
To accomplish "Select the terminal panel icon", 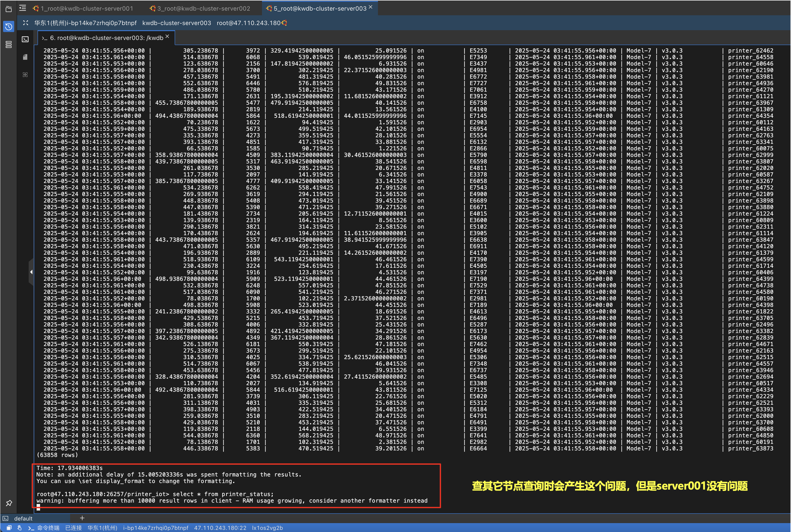I will pyautogui.click(x=25, y=39).
